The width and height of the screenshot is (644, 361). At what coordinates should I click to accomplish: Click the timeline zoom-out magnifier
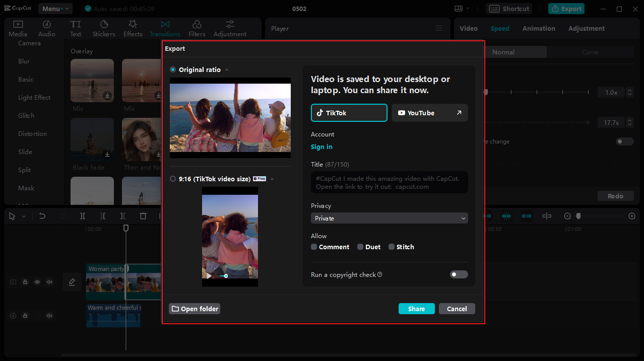point(567,216)
